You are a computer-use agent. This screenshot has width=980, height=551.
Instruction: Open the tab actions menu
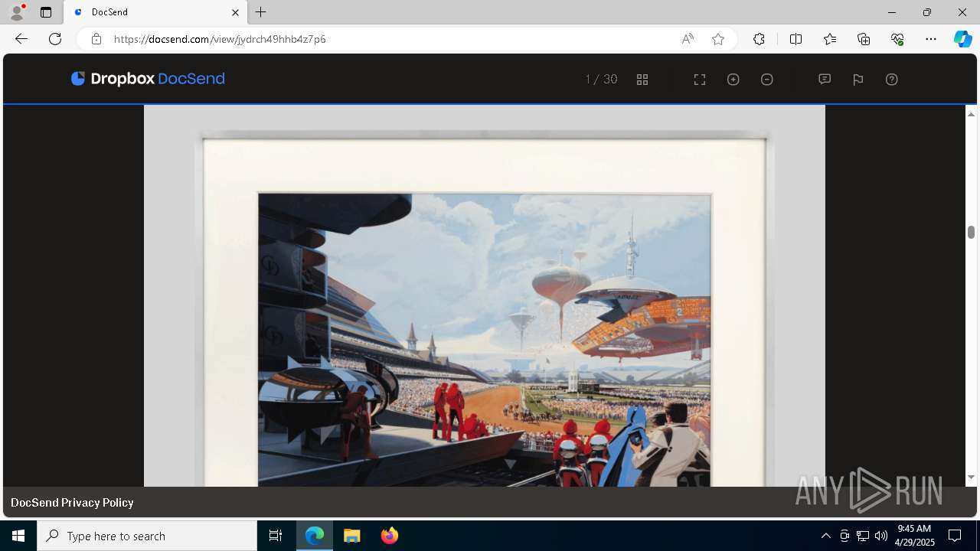46,12
